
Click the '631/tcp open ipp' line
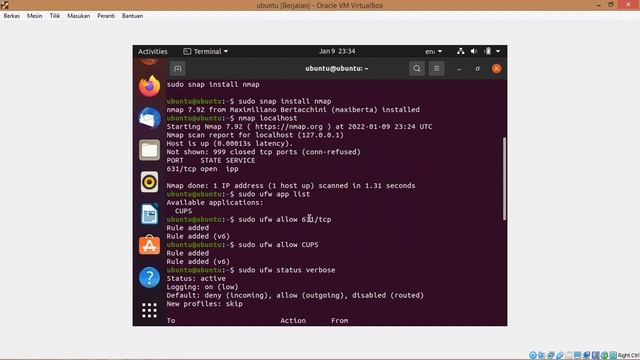[x=202, y=169]
